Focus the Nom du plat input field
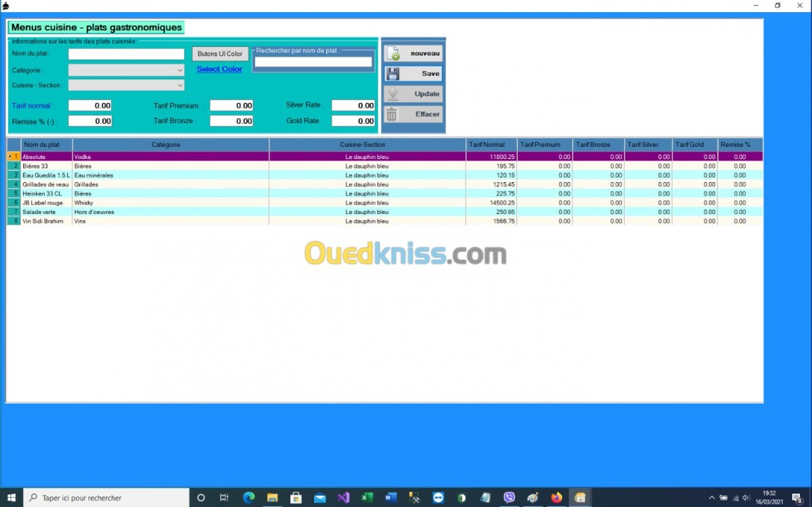Viewport: 812px width, 507px height. (x=127, y=54)
